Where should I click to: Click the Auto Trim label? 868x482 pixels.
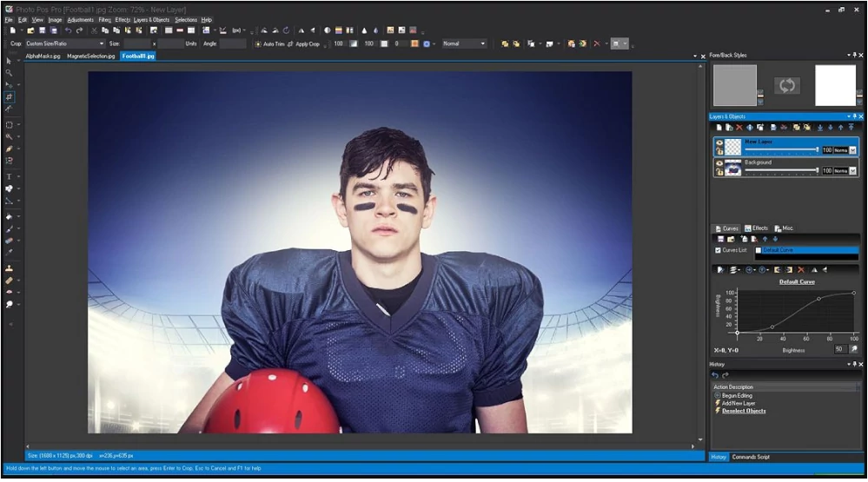click(x=274, y=43)
